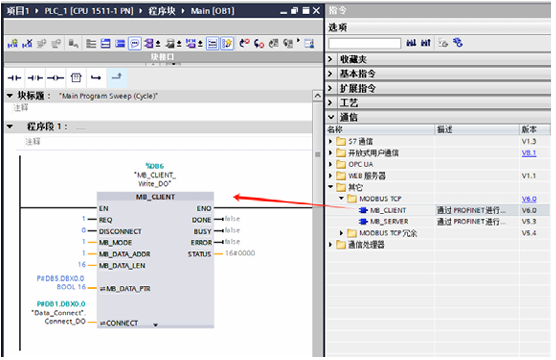The width and height of the screenshot is (556, 360).
Task: Insert an empty box instruction
Action: (x=76, y=78)
